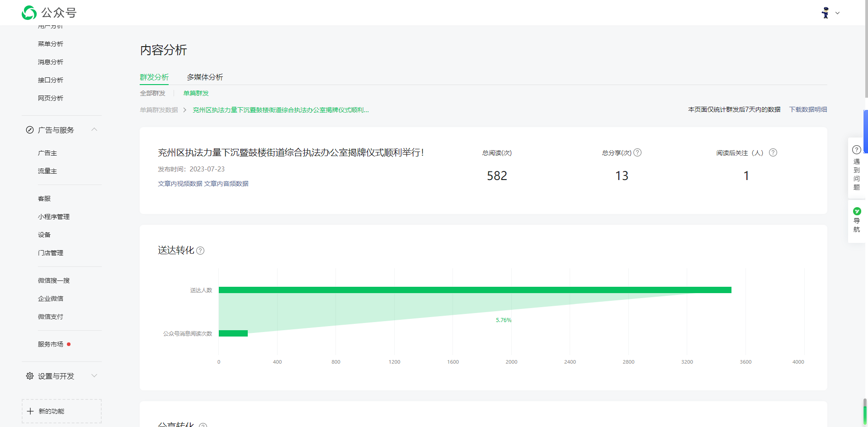Open dropdown arrow beside user avatar
868x427 pixels.
click(x=837, y=13)
